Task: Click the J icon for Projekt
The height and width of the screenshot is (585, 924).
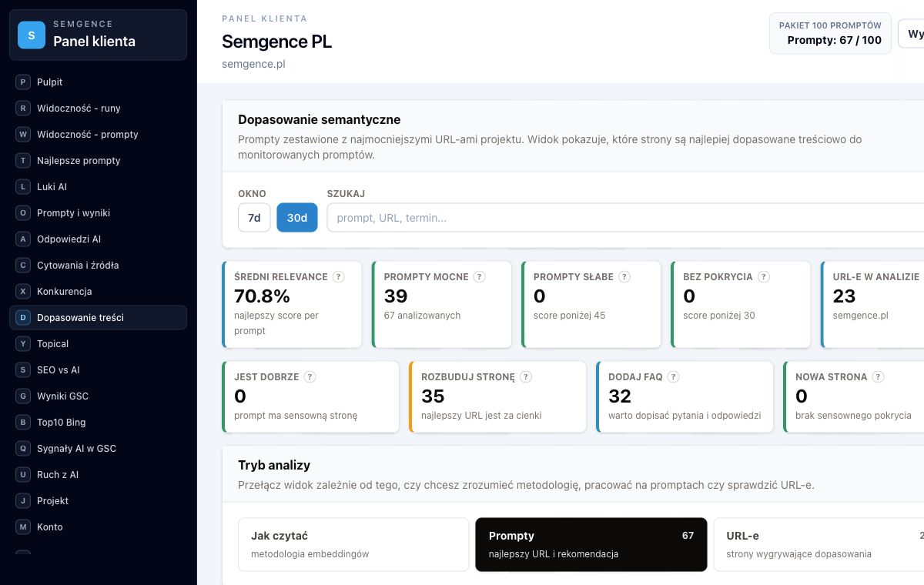Action: point(23,500)
